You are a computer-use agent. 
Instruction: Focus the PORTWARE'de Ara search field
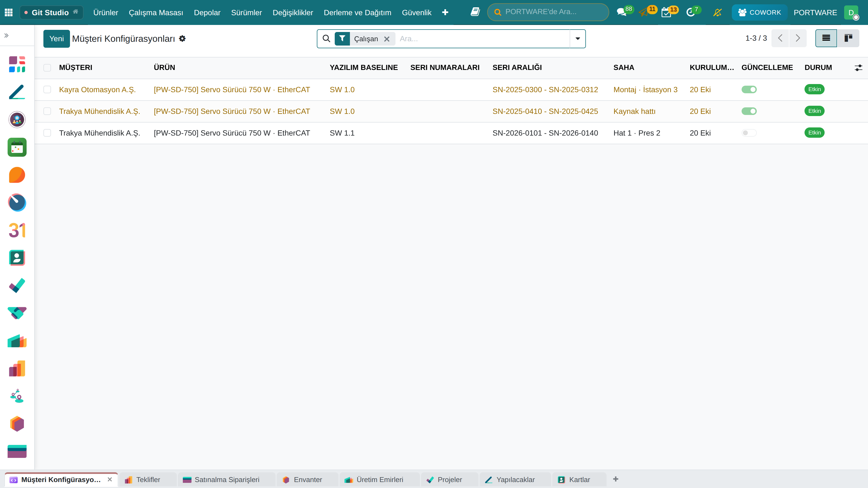click(x=548, y=12)
